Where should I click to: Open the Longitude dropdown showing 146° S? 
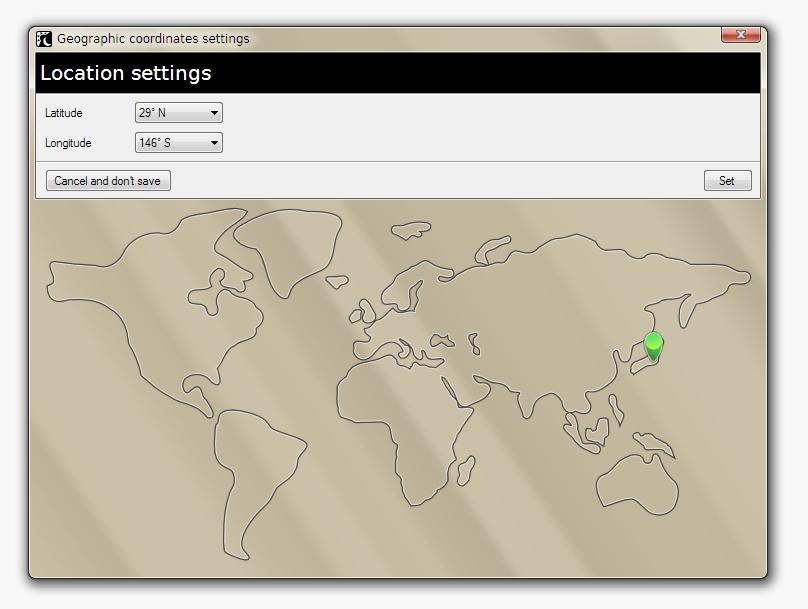tap(178, 142)
